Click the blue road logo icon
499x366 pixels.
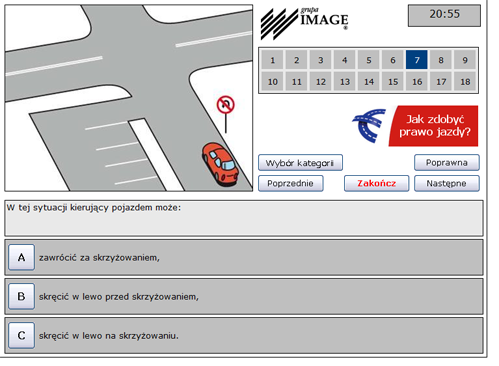pyautogui.click(x=369, y=125)
